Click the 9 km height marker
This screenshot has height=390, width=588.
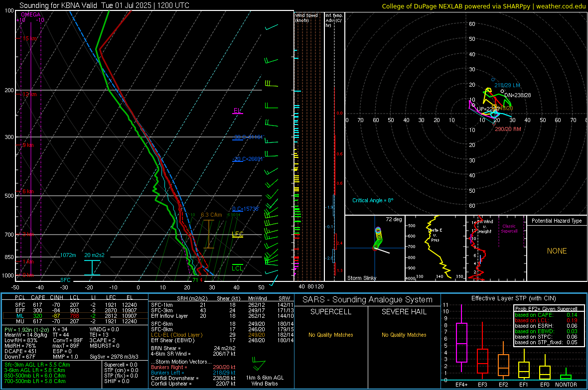tap(28, 145)
